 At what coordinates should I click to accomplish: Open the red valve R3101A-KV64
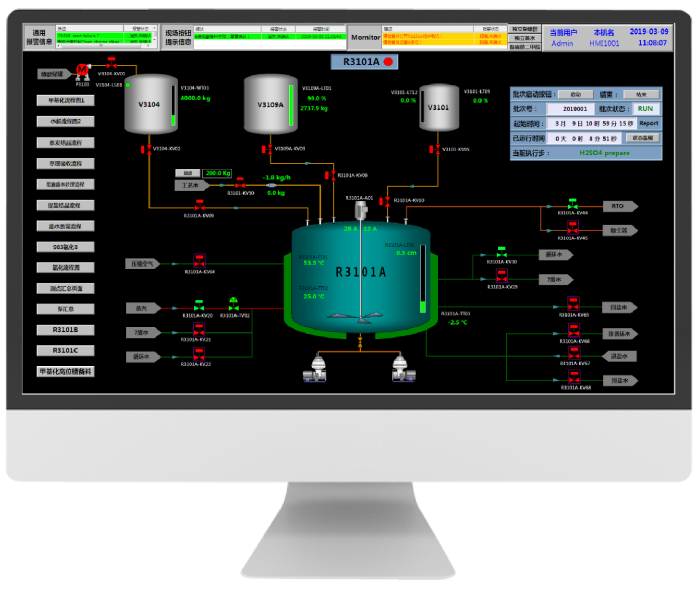(197, 262)
